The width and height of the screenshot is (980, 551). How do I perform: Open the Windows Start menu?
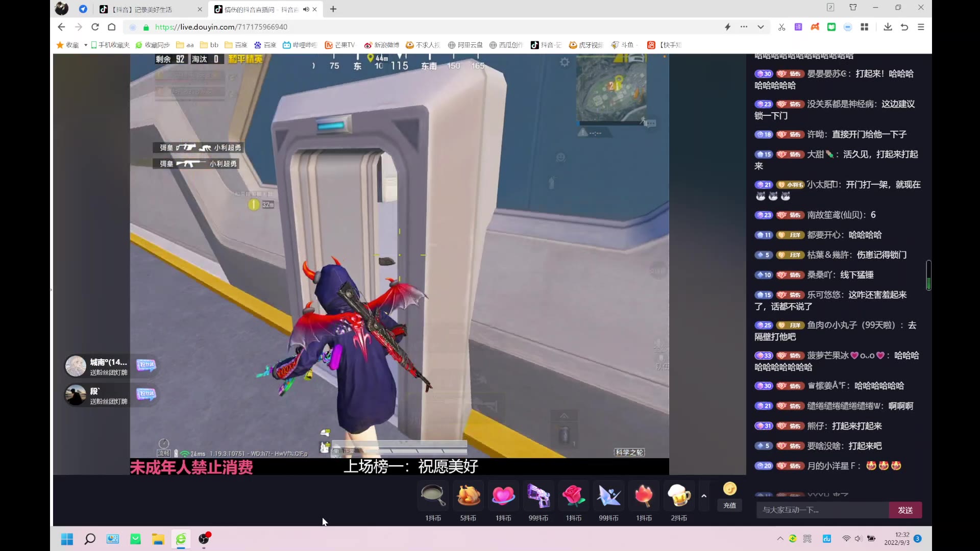coord(67,539)
